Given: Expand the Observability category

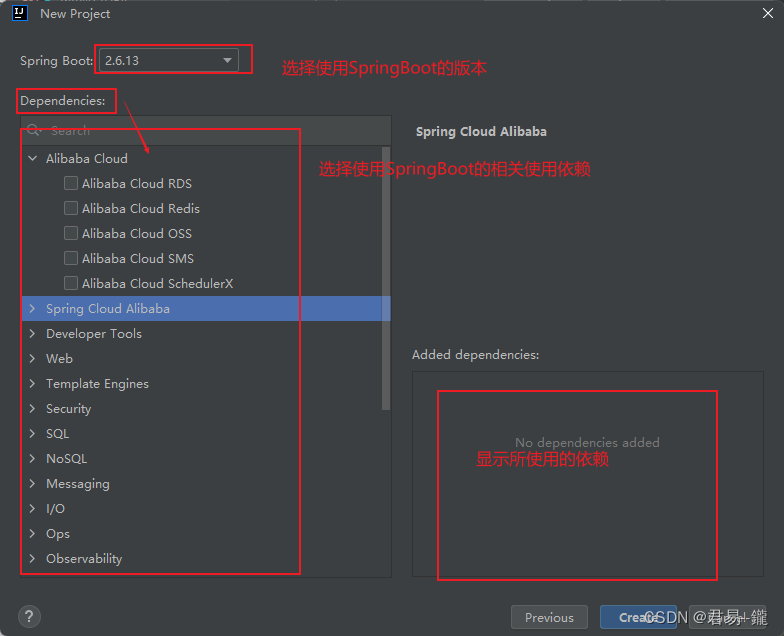Looking at the screenshot, I should (x=32, y=558).
